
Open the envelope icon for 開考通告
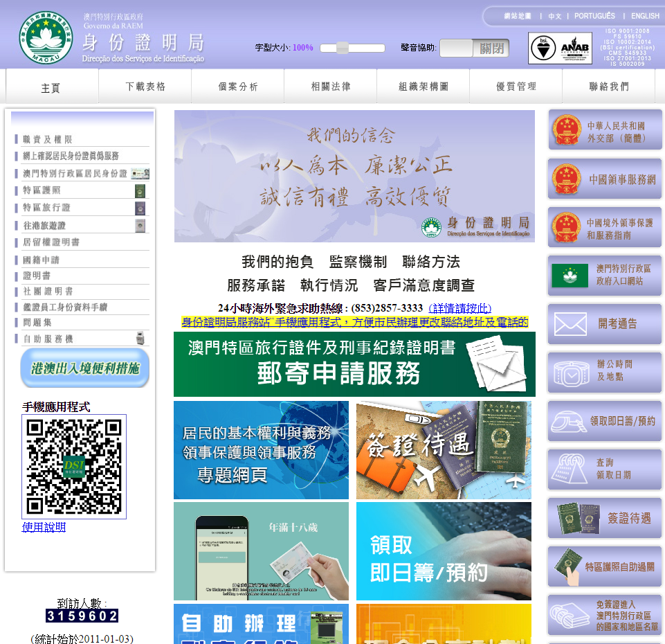click(570, 324)
